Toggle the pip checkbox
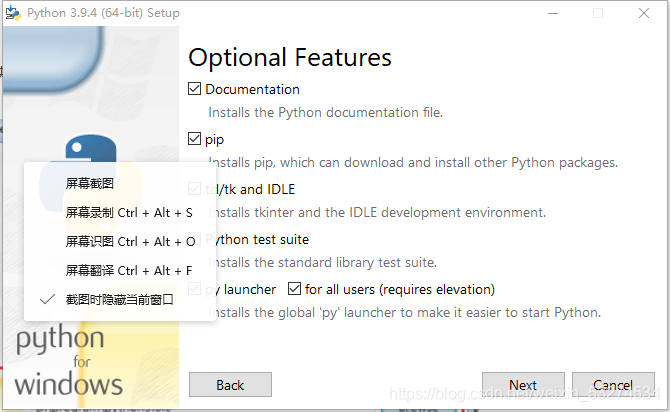 point(194,139)
